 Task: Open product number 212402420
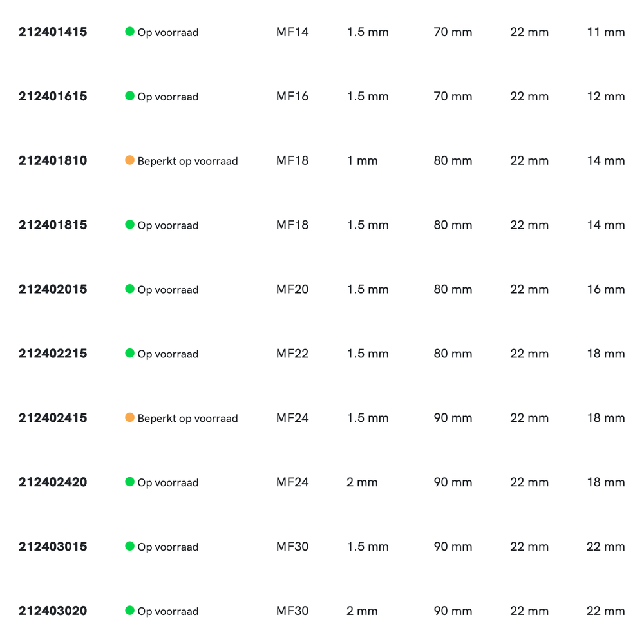click(x=53, y=482)
